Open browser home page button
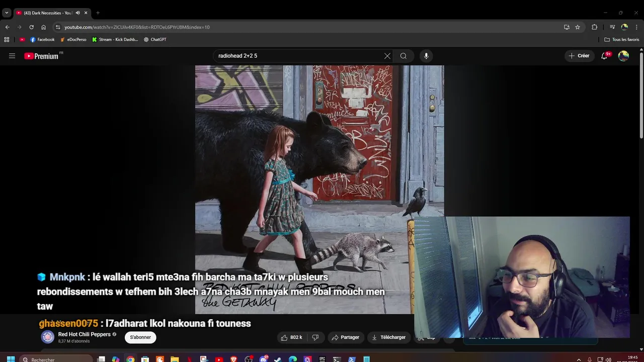 43,27
